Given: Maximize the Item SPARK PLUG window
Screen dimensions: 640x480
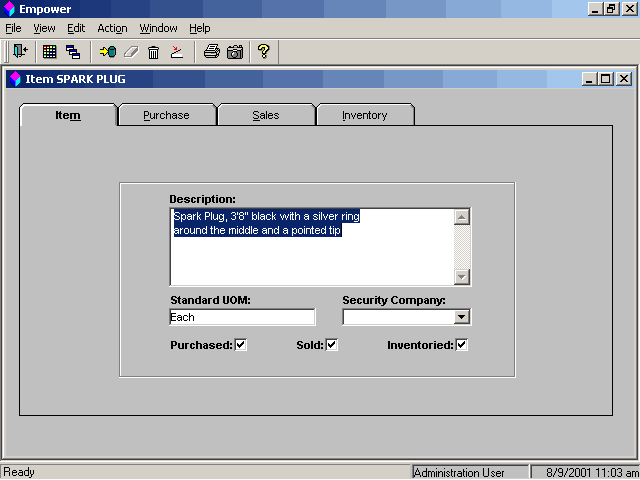Looking at the screenshot, I should [606, 79].
